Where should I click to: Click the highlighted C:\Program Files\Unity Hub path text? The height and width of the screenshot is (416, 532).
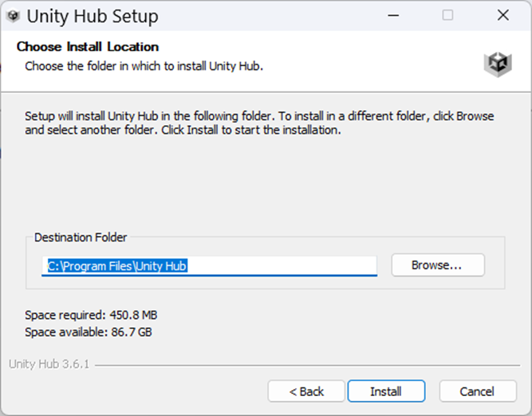117,266
